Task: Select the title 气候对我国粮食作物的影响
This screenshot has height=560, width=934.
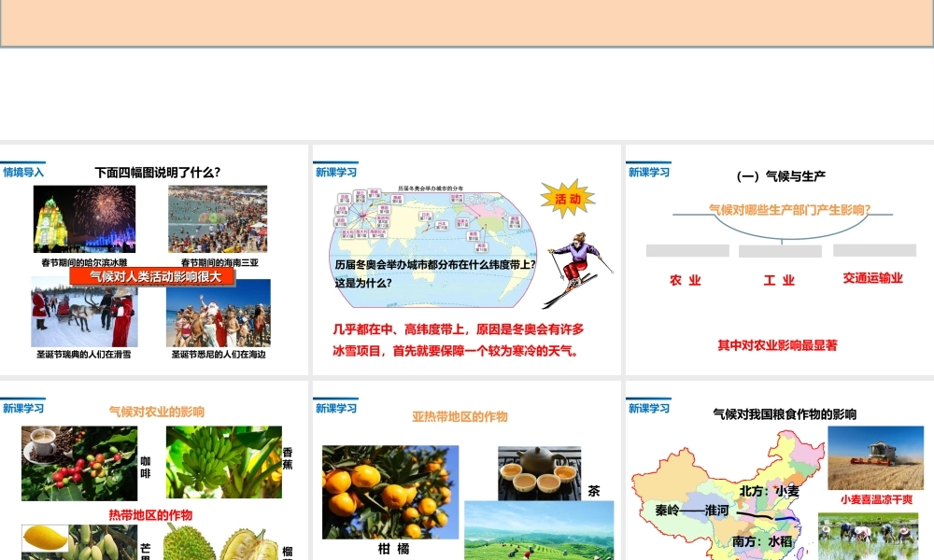Action: click(x=785, y=414)
